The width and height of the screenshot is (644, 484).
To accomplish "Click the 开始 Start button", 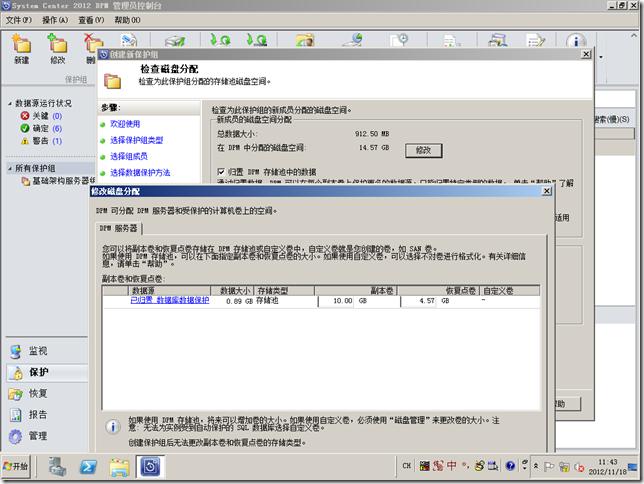I will [x=16, y=466].
